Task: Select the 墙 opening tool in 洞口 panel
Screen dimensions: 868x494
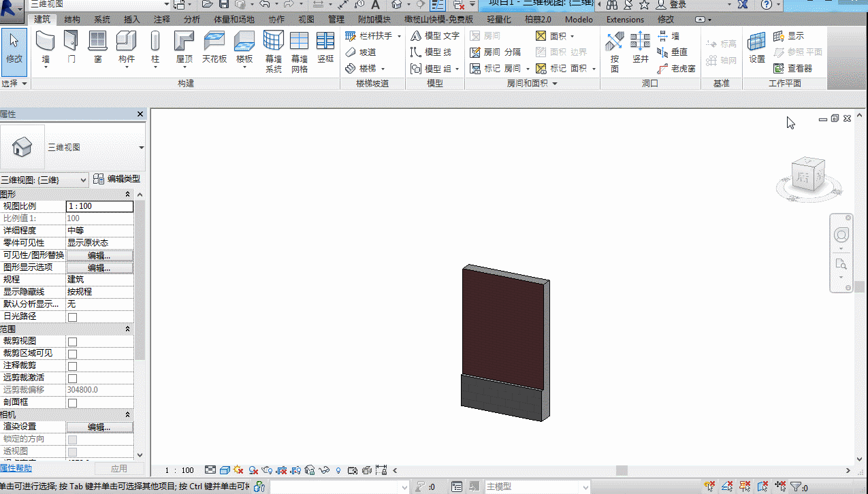Action: pyautogui.click(x=669, y=35)
